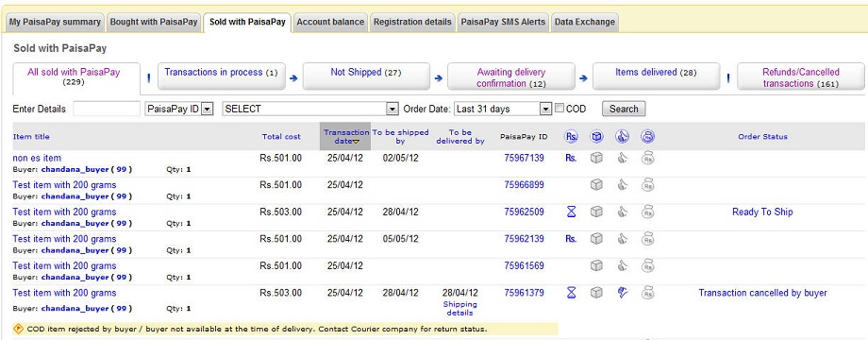Click money bag icon in row 75967139
Screen dimensions: 868x340
tap(647, 158)
